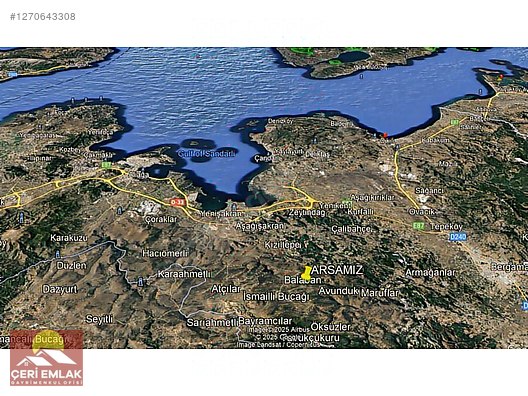Image resolution: width=528 pixels, height=396 pixels.
Task: Click the blue D240 road shield
Action: (x=458, y=237)
